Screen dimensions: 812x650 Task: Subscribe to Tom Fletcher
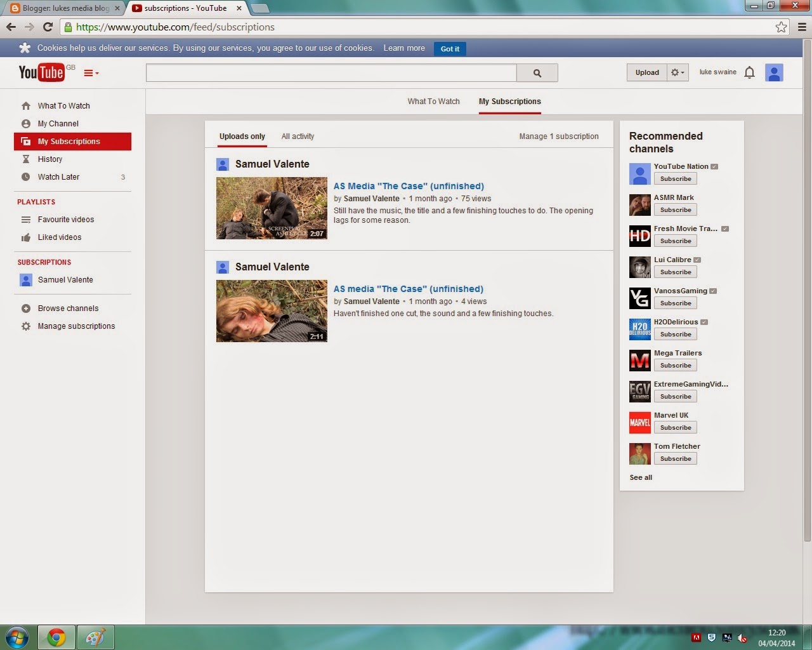675,459
